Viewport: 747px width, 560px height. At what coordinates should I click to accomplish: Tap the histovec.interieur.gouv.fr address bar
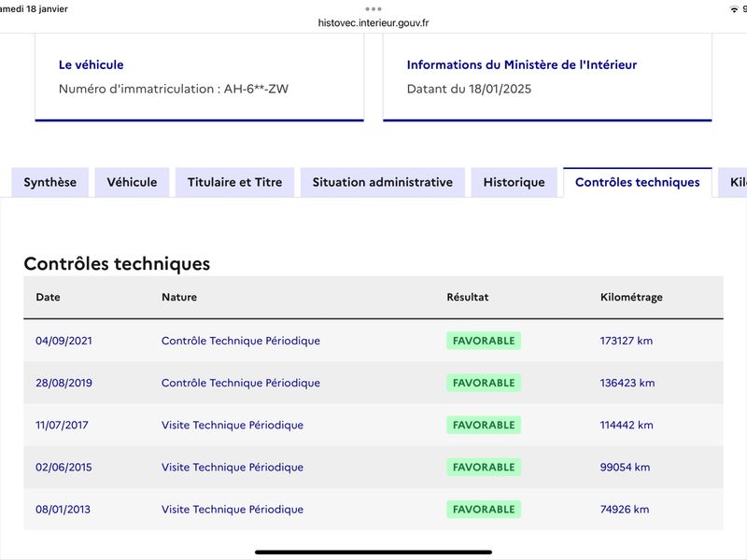(x=373, y=22)
